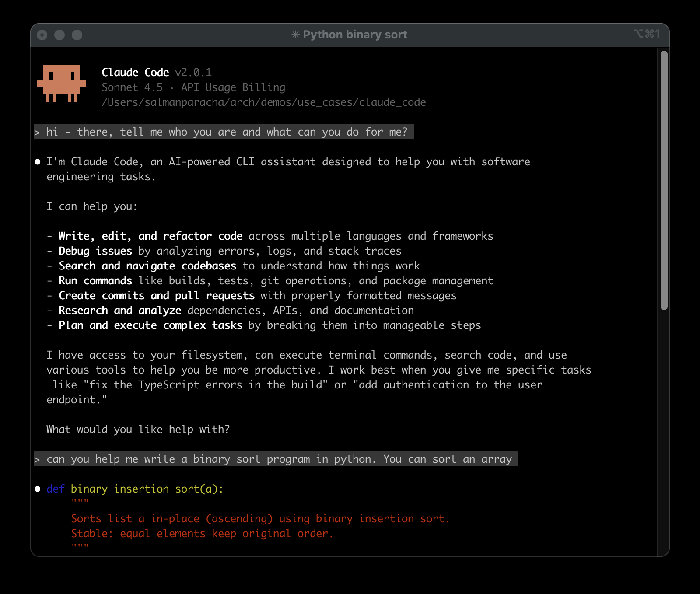Image resolution: width=700 pixels, height=594 pixels.
Task: Click the bold "Debug issues" list item
Action: tap(95, 251)
